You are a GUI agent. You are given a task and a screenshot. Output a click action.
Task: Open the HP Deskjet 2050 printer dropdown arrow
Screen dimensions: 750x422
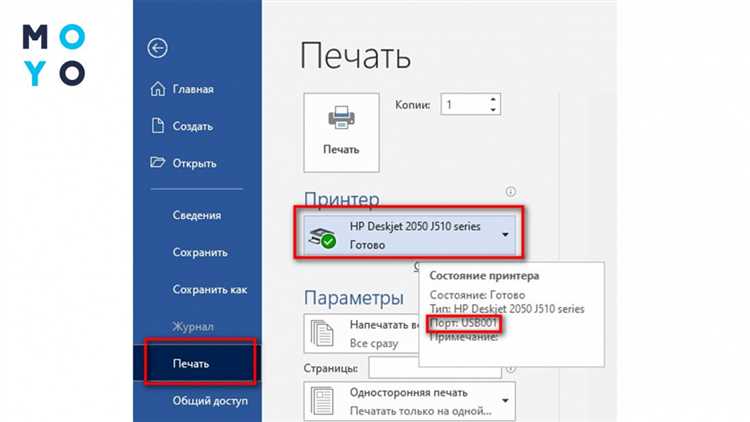504,236
